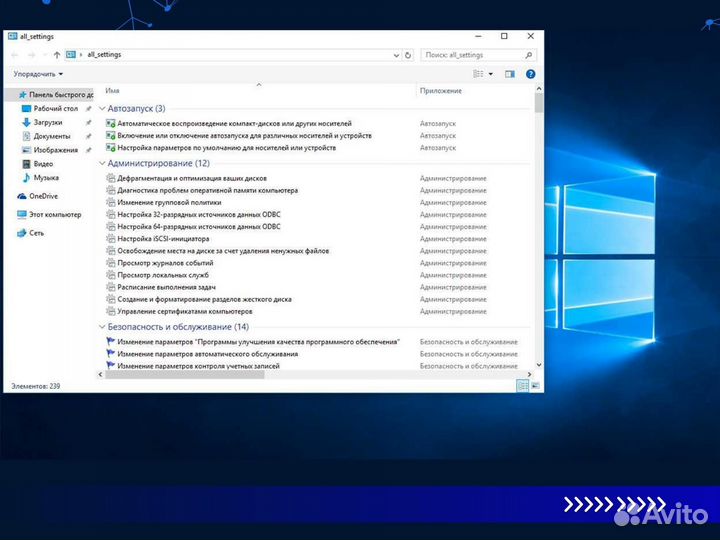The image size is (720, 540).
Task: Select Расписание выполнения задач
Action: pos(166,287)
